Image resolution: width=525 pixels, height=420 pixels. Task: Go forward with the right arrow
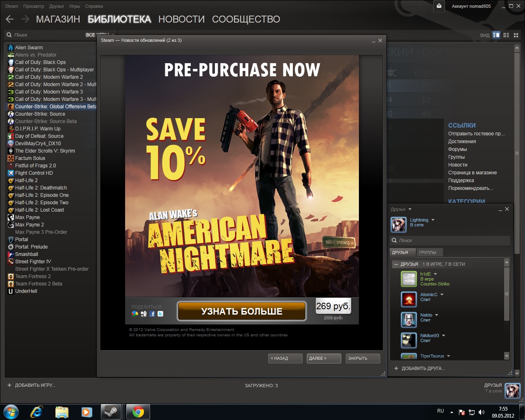(25, 19)
